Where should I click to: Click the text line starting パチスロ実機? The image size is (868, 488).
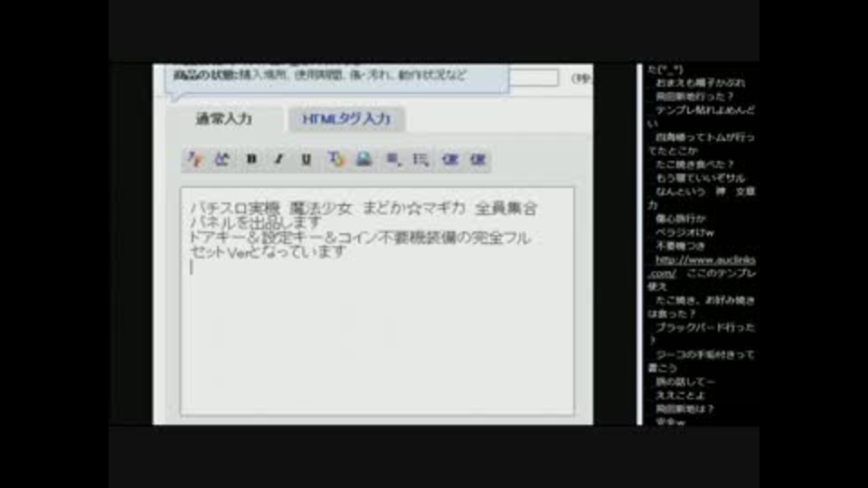[x=363, y=208]
